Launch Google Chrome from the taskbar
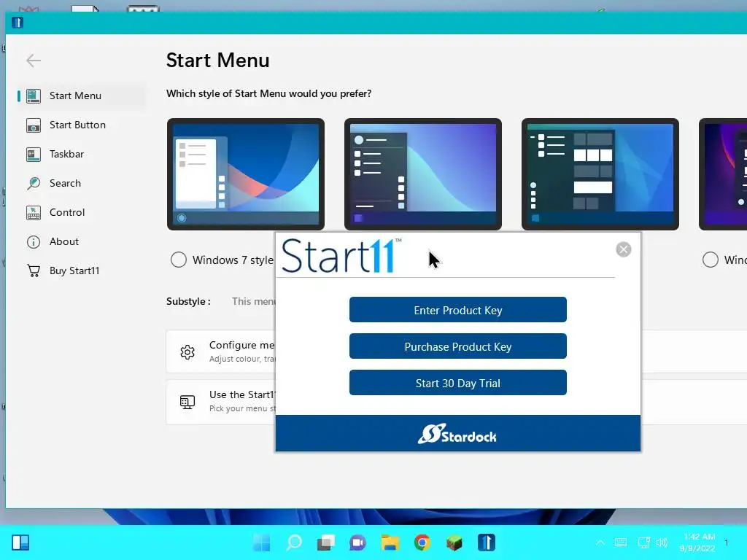Image resolution: width=747 pixels, height=560 pixels. 422,542
